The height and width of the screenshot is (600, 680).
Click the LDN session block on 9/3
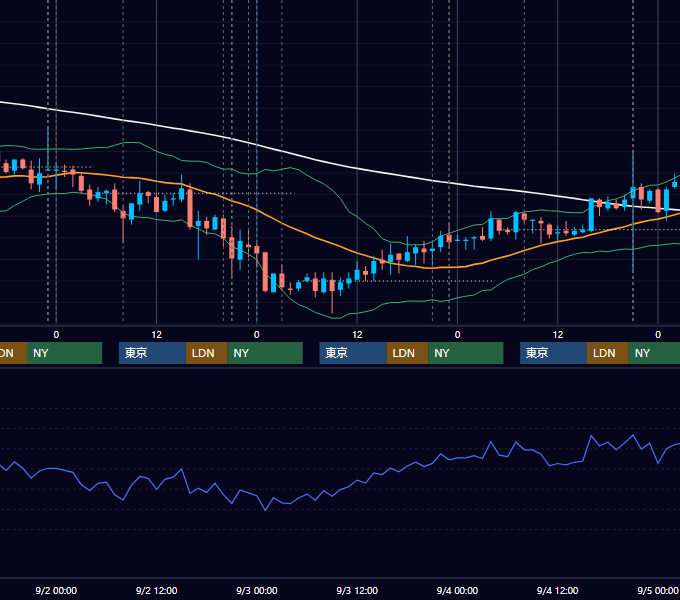(x=407, y=353)
